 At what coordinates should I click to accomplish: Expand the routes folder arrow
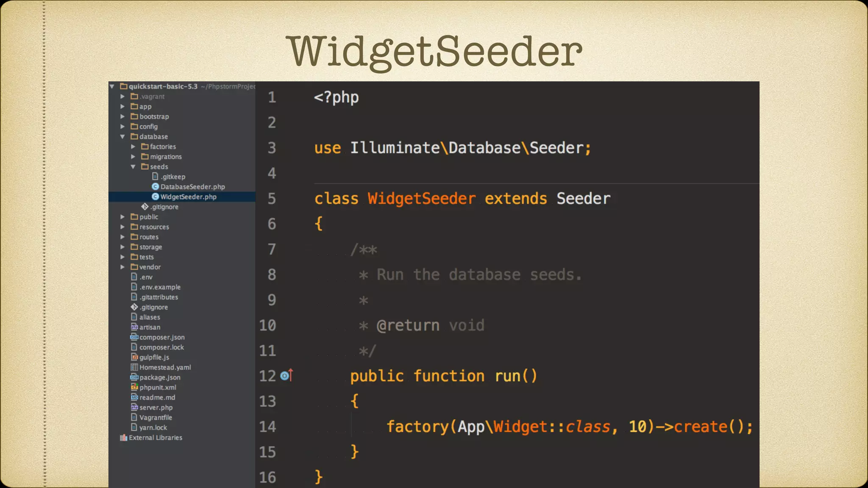122,237
